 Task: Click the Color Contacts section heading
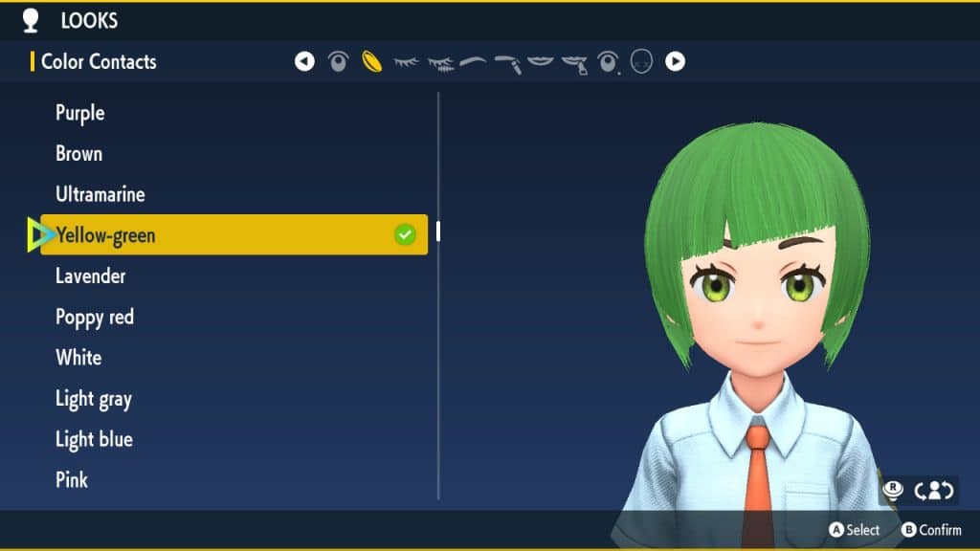coord(99,61)
